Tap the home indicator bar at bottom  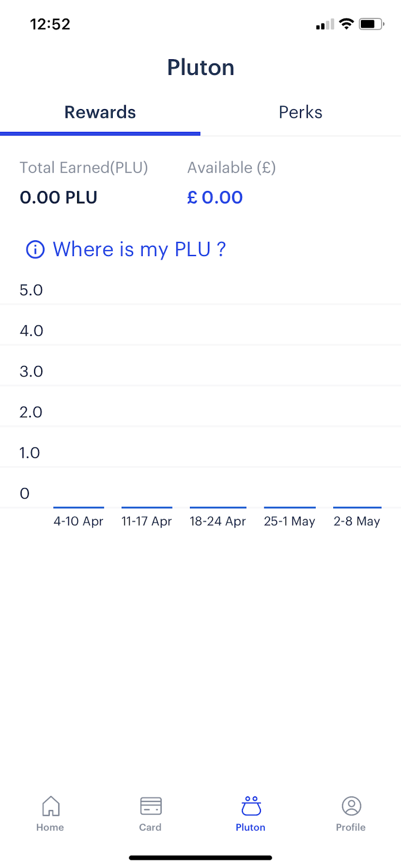(x=200, y=858)
